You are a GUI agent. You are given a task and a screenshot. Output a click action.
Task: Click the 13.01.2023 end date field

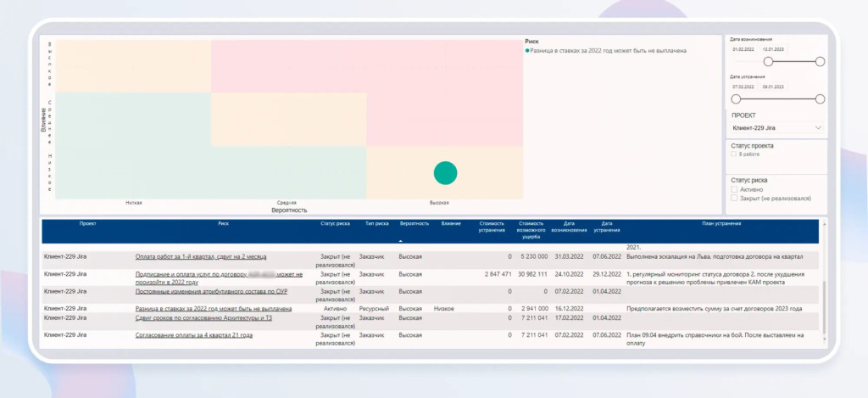[x=773, y=49]
